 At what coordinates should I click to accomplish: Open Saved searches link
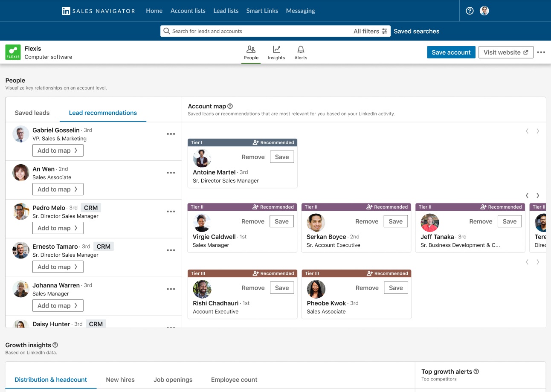pos(417,31)
